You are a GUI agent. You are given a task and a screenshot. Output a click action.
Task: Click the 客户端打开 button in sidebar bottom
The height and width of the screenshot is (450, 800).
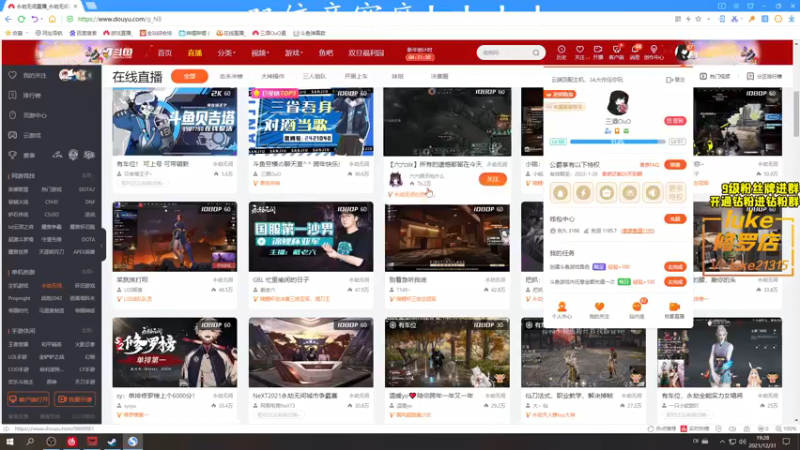tap(29, 399)
